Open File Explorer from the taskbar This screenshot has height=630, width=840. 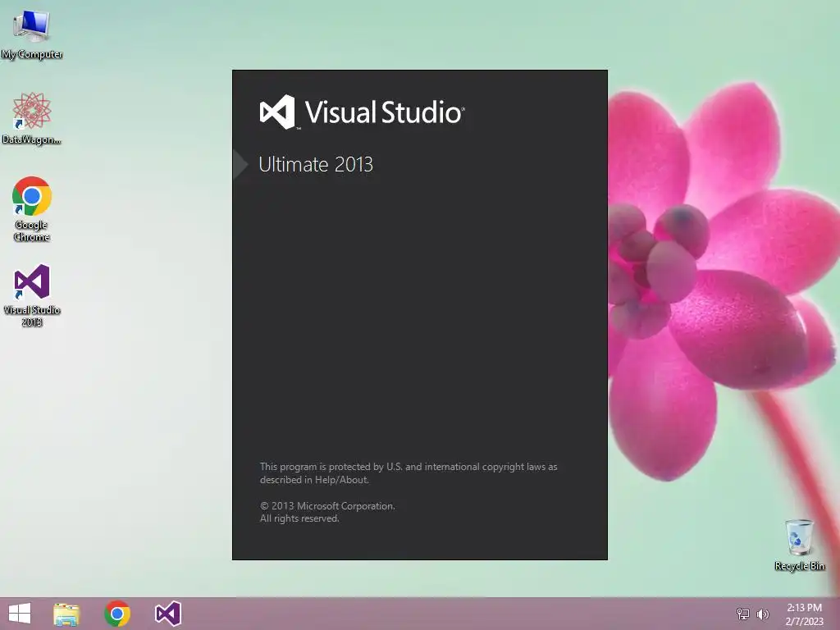tap(66, 614)
